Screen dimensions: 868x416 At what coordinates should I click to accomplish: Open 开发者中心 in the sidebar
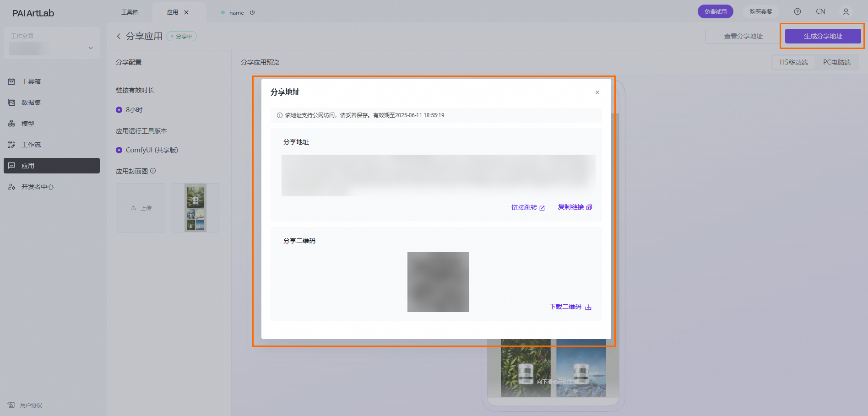point(52,187)
